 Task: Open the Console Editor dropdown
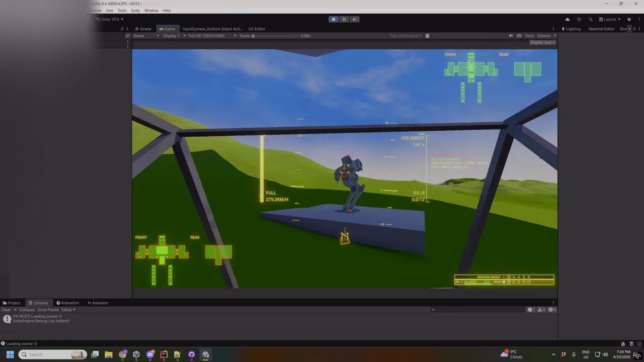pos(68,310)
